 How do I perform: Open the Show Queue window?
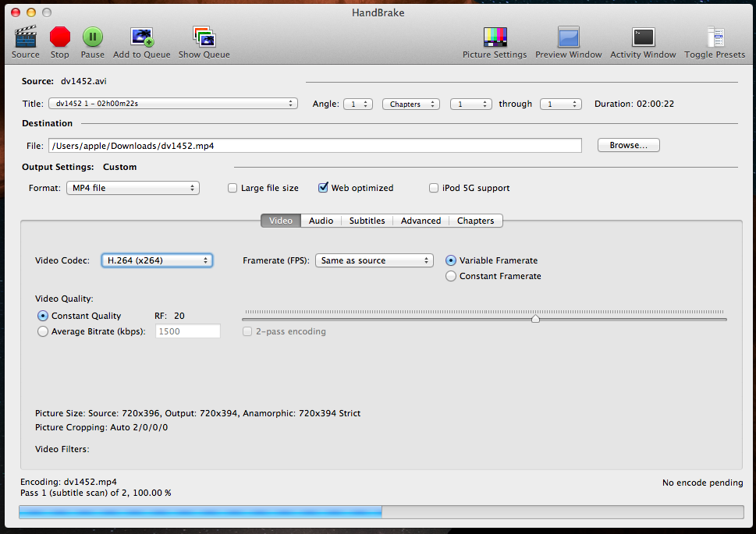coord(204,37)
